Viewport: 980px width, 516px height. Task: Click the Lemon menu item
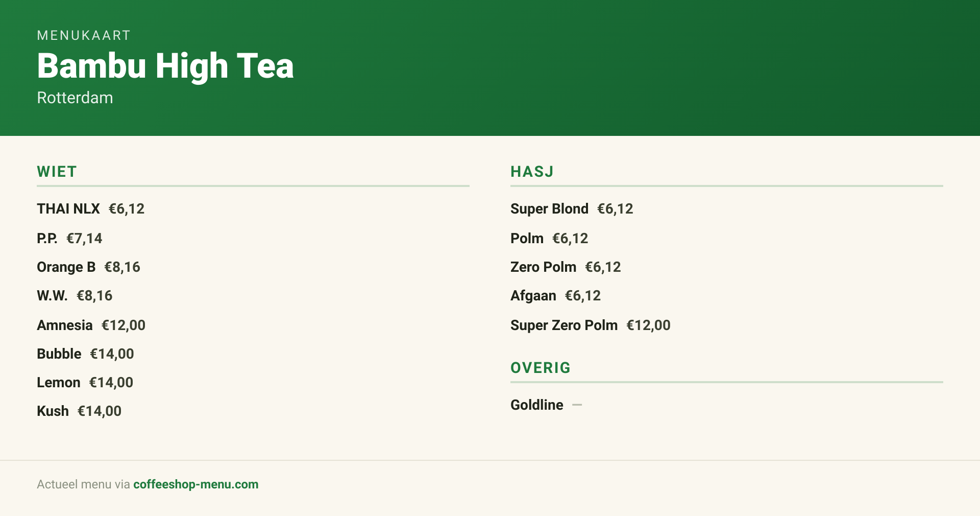(x=85, y=382)
